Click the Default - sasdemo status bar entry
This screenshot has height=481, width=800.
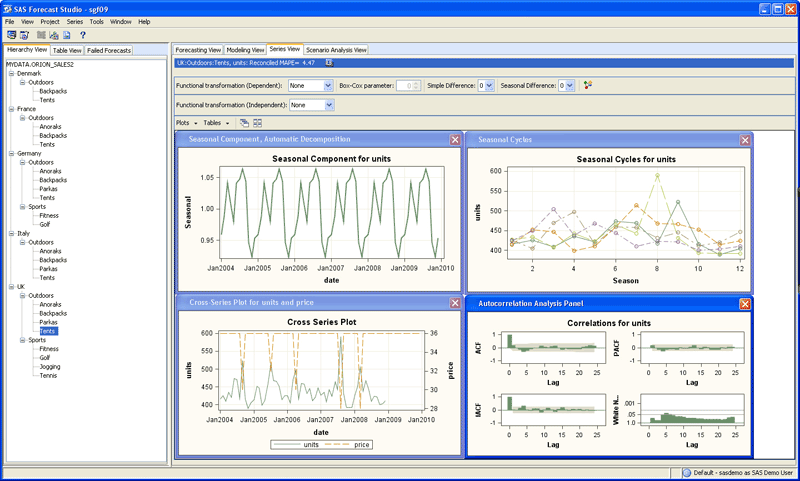click(738, 473)
